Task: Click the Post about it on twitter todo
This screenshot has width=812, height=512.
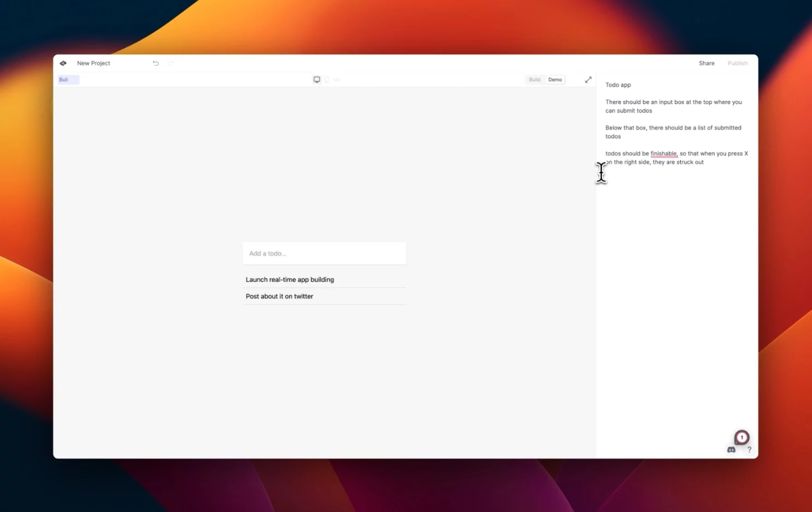Action: (x=279, y=296)
